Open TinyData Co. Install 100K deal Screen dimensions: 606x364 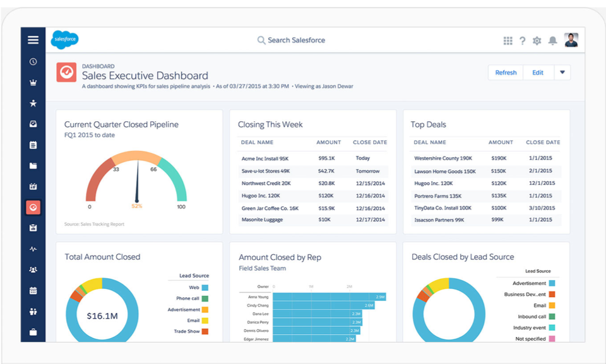[x=443, y=208]
